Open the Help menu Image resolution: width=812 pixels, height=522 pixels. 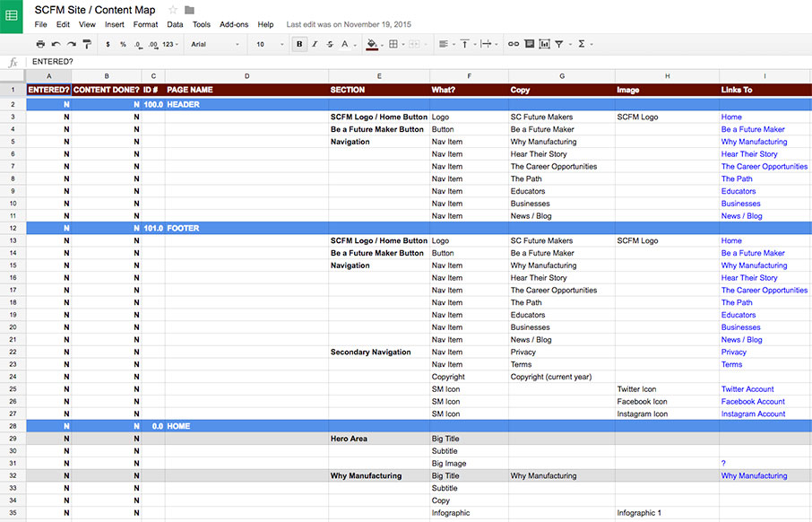click(265, 24)
